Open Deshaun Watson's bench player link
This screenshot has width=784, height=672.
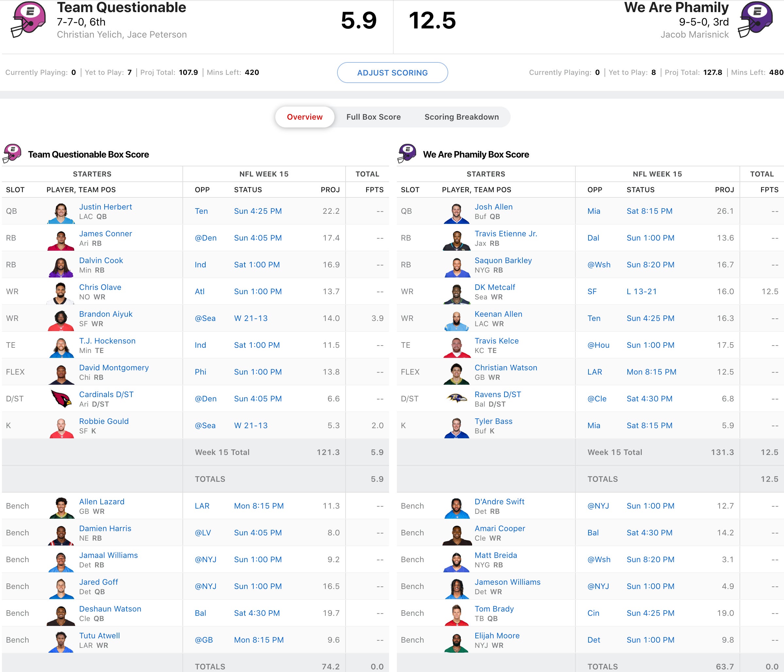(x=110, y=609)
